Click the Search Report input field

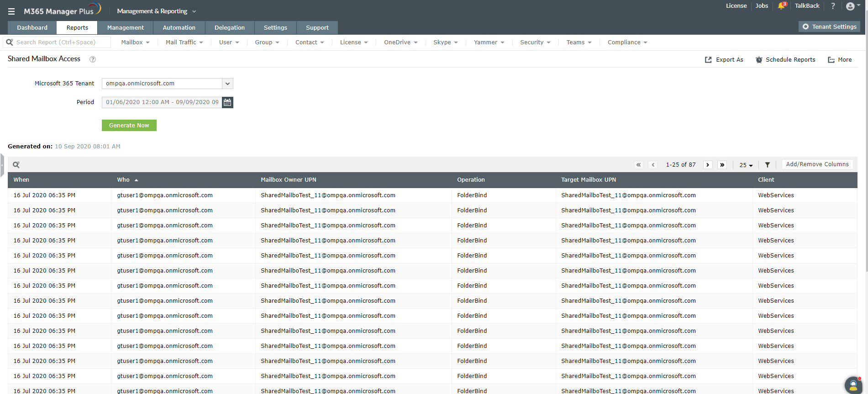[62, 42]
